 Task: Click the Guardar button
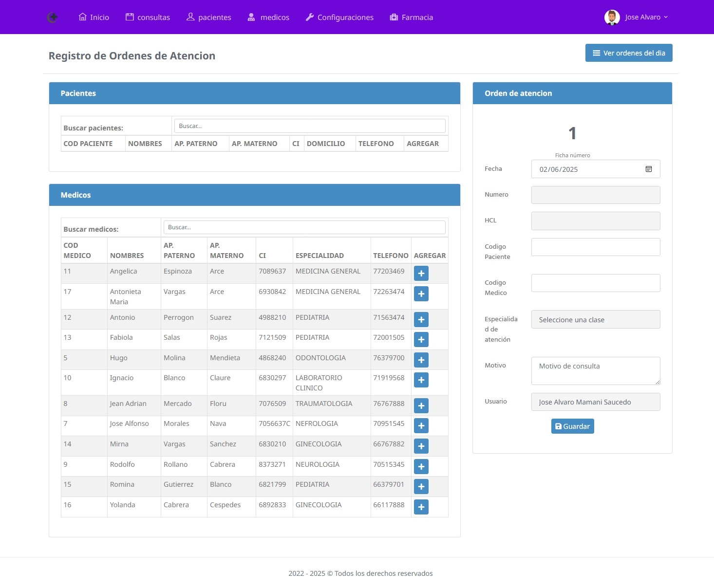(572, 426)
